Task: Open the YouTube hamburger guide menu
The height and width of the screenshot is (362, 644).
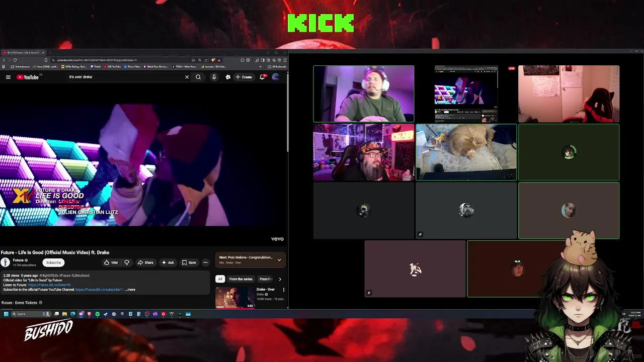Action: [8, 77]
